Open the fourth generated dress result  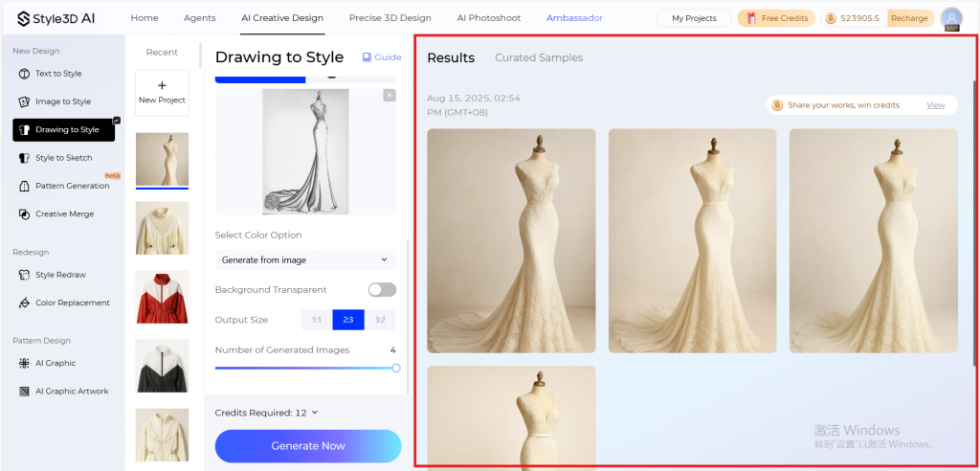[x=511, y=416]
